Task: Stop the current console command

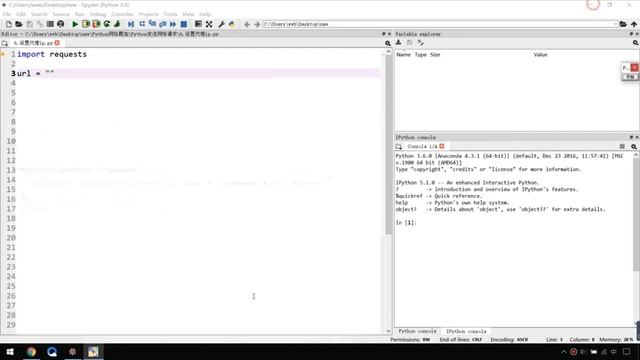Action: (x=622, y=147)
